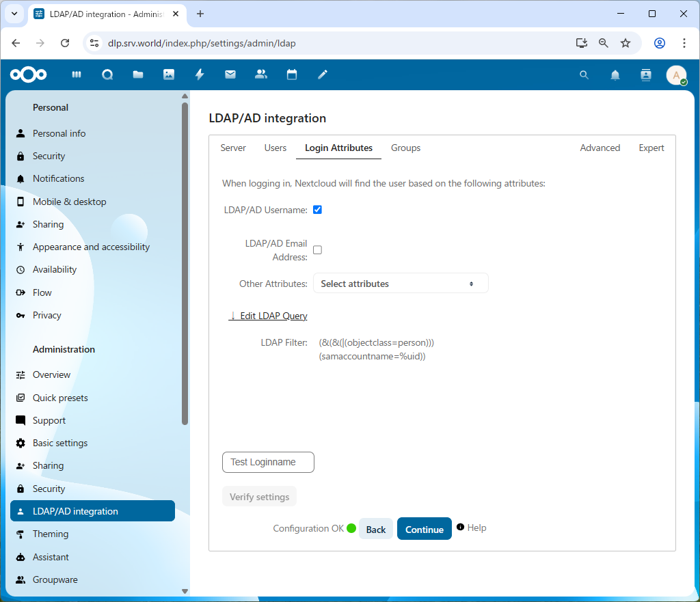Open Chrome three-dot menu

684,43
